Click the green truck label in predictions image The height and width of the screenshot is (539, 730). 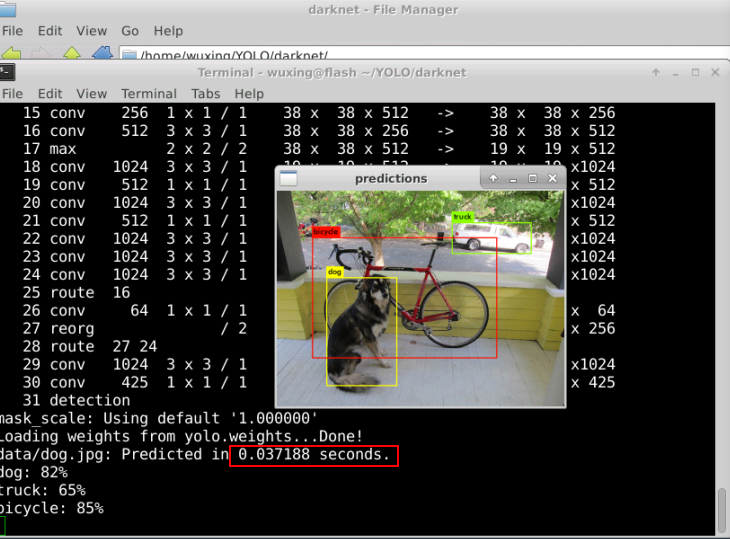(462, 217)
